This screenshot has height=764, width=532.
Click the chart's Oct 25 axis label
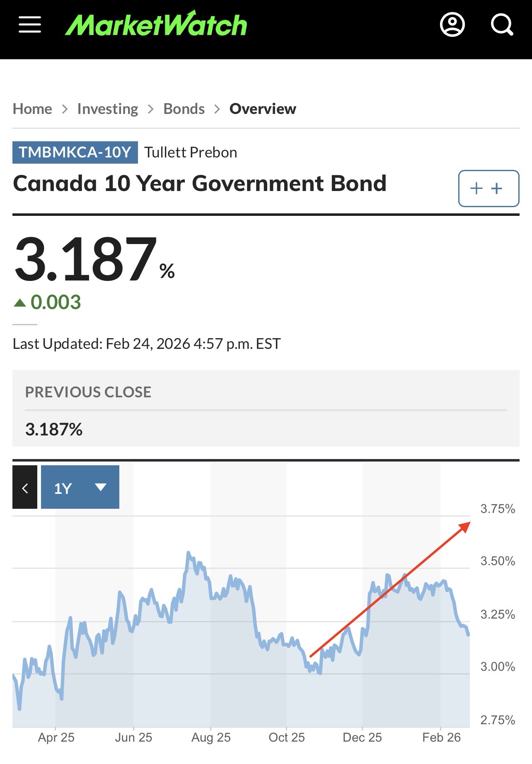[286, 737]
